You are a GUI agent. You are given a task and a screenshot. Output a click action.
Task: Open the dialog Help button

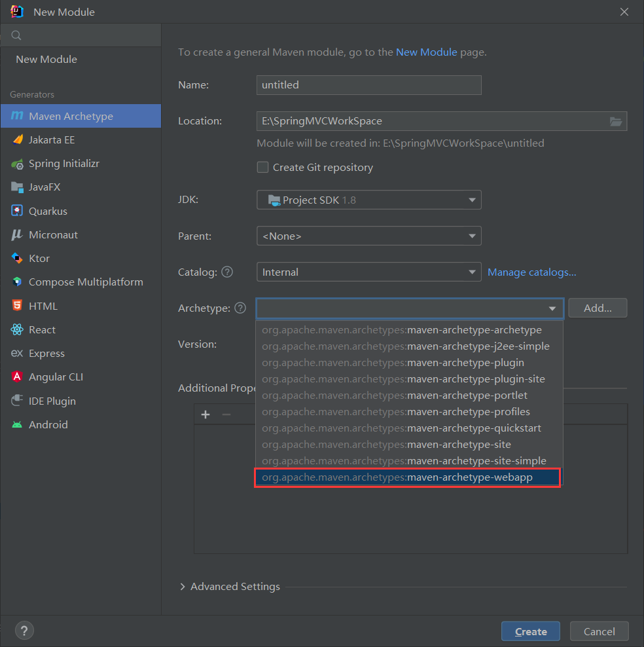pos(24,631)
